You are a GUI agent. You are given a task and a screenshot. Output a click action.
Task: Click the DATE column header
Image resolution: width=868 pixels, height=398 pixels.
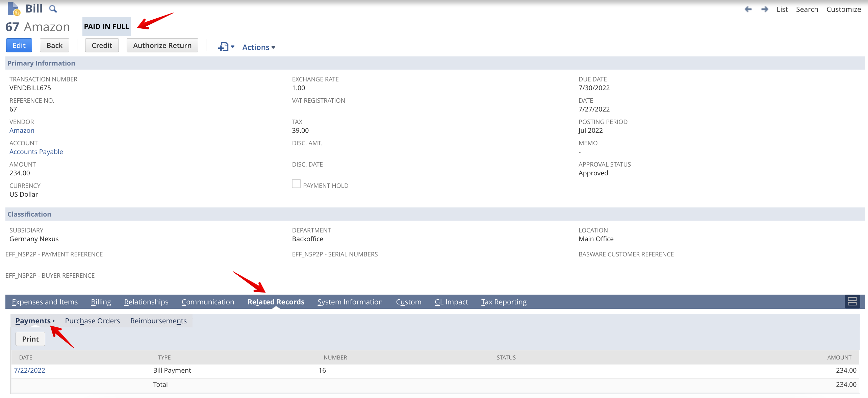point(26,357)
